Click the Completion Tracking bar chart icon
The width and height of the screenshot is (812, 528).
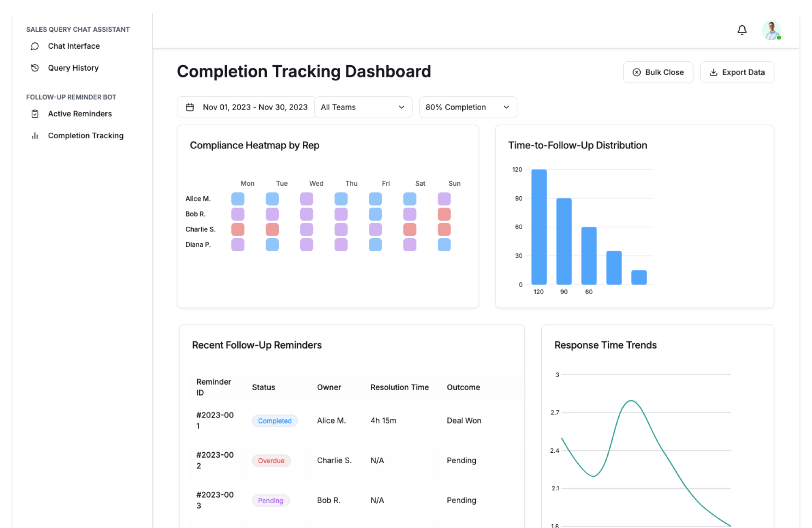point(35,136)
